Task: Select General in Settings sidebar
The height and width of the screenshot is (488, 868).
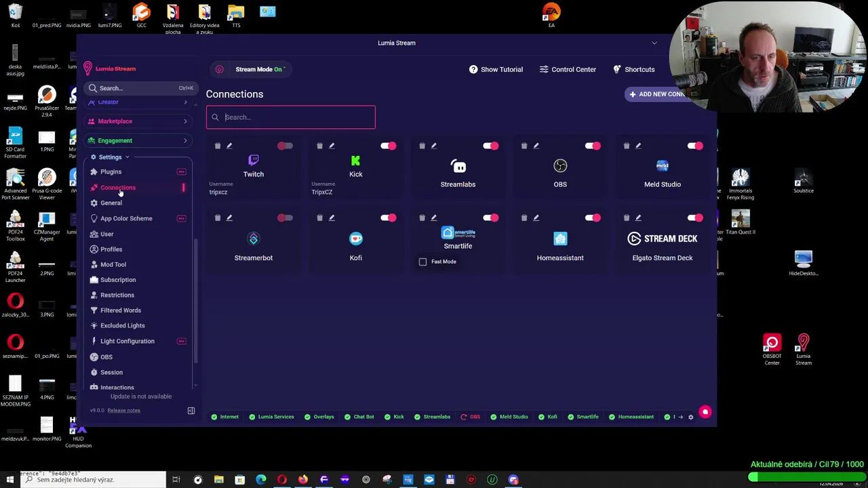Action: (x=111, y=203)
